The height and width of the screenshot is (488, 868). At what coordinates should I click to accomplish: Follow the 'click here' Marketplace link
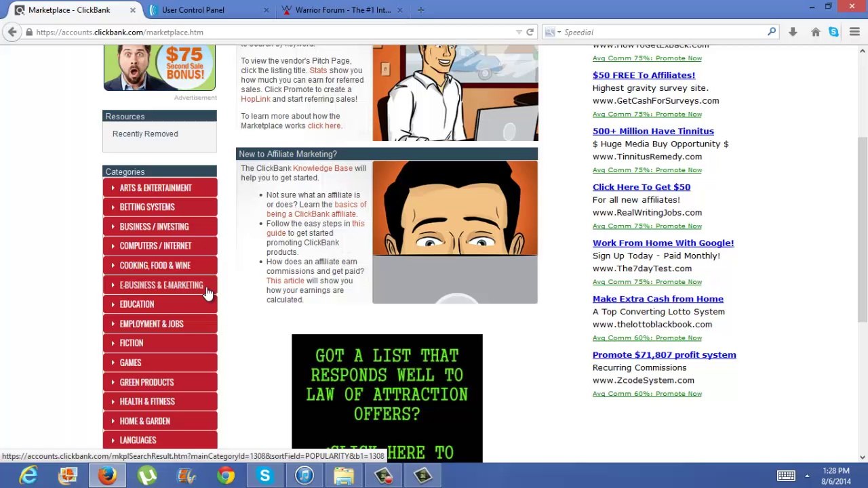point(324,125)
